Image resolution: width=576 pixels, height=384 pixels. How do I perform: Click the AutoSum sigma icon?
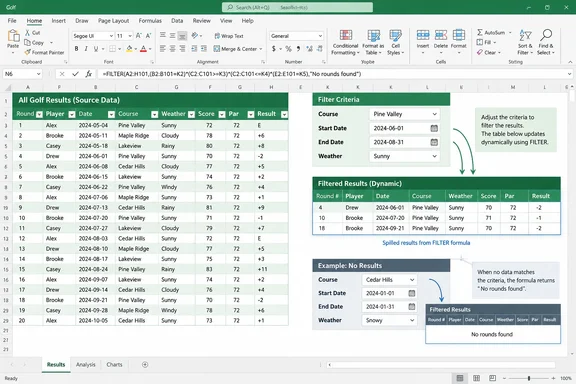pyautogui.click(x=480, y=32)
